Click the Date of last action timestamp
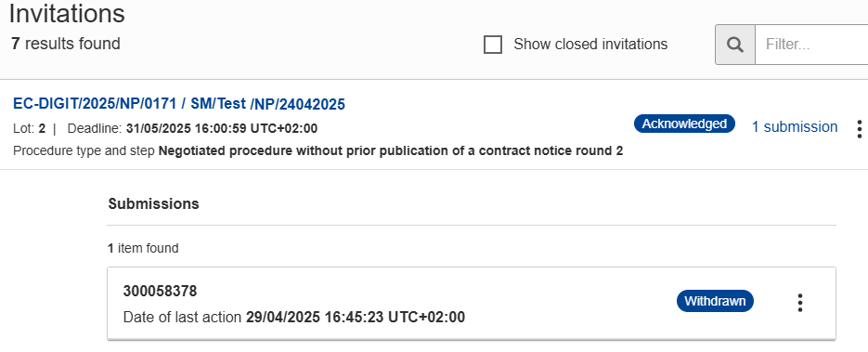 (356, 317)
